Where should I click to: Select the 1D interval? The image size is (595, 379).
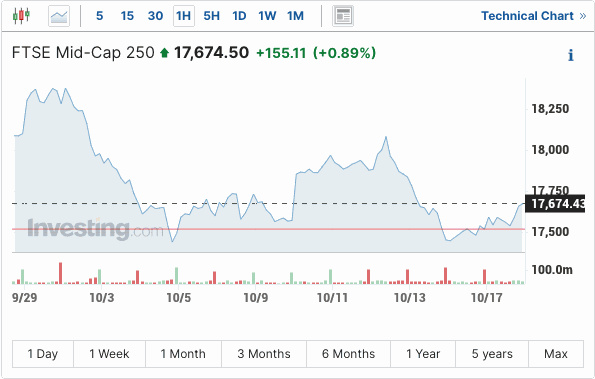[239, 16]
